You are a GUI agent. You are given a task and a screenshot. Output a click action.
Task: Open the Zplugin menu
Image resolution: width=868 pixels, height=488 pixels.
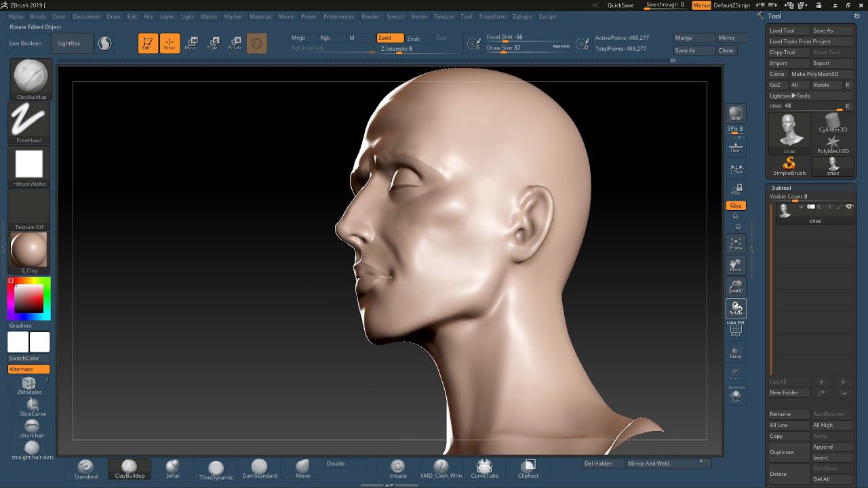521,16
